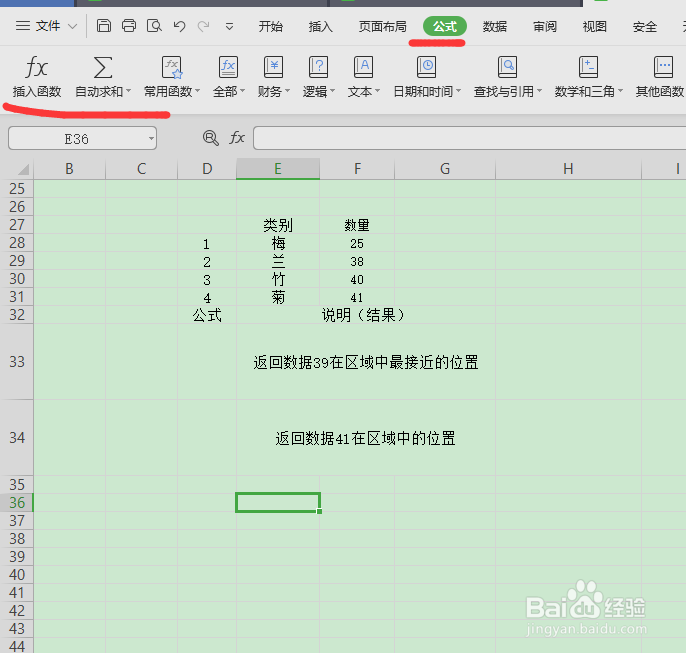Open the Date and Time (日期和时间) icon
Image resolution: width=686 pixels, height=653 pixels.
(426, 67)
